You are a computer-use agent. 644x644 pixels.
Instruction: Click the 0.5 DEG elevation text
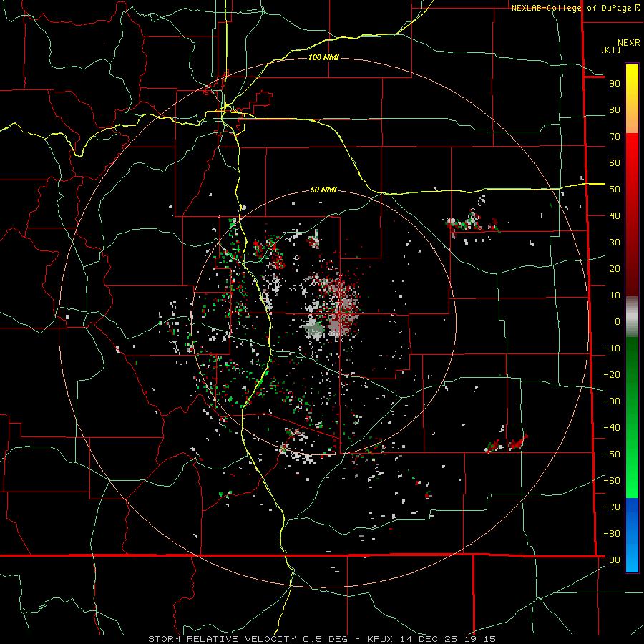coord(325,639)
